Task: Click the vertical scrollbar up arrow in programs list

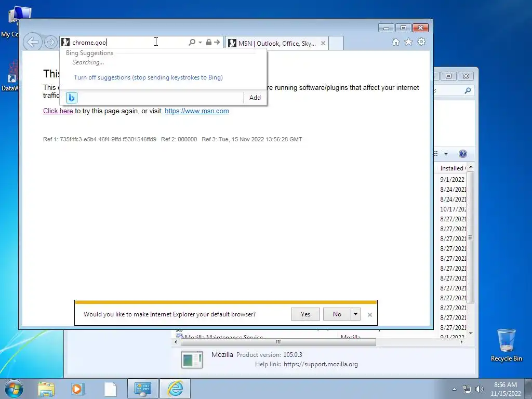Action: tap(471, 168)
